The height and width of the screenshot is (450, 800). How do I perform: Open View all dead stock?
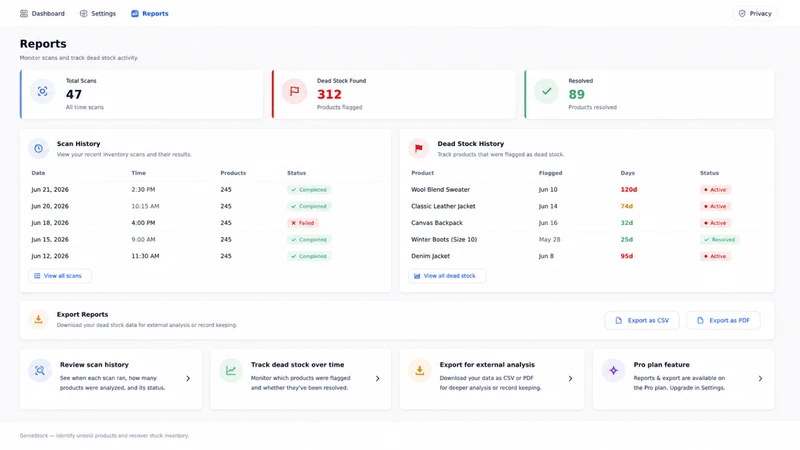(x=447, y=276)
